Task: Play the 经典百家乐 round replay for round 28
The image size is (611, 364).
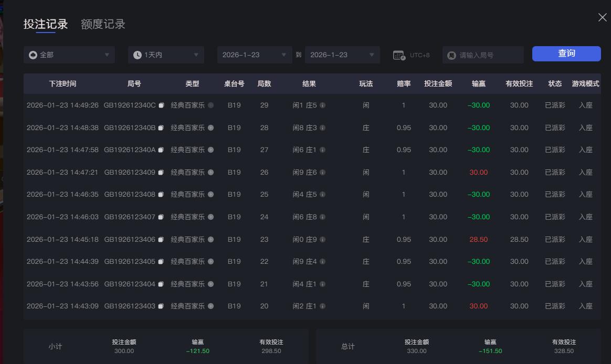Action: (x=210, y=127)
